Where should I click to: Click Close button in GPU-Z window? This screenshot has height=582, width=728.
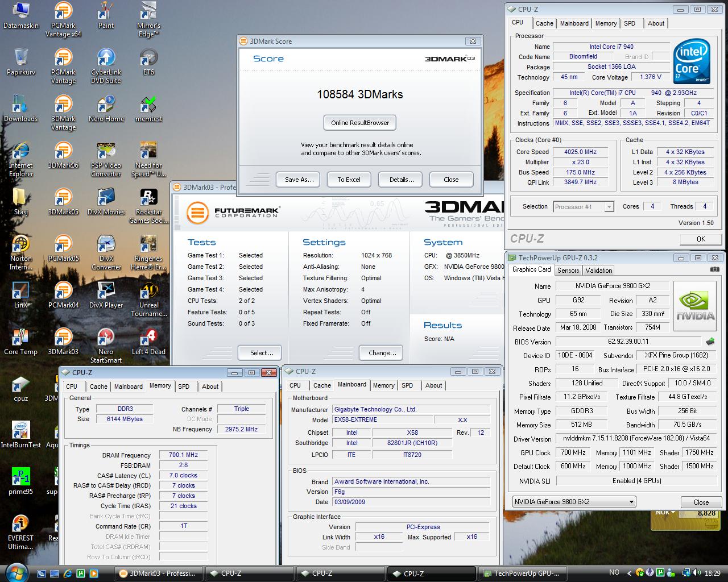[701, 502]
